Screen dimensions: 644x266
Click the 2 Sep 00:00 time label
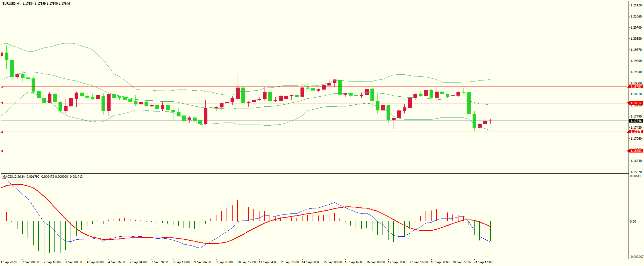[31, 262]
